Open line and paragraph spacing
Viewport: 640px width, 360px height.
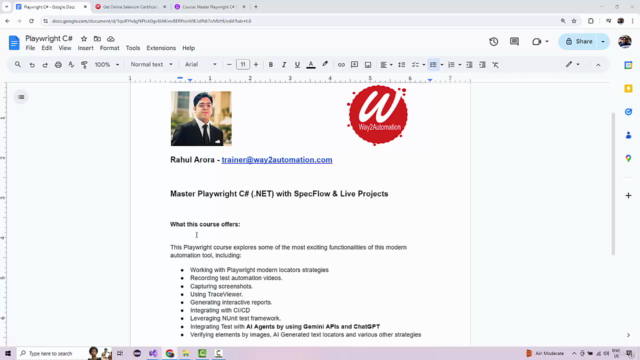(x=402, y=65)
